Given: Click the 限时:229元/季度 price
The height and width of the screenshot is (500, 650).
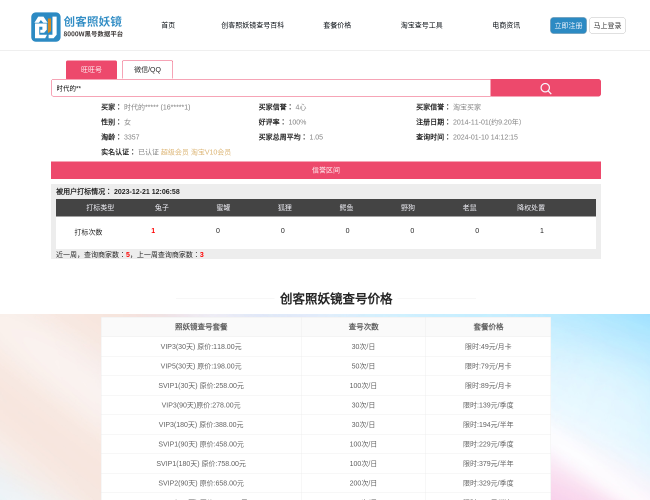Looking at the screenshot, I should [488, 444].
